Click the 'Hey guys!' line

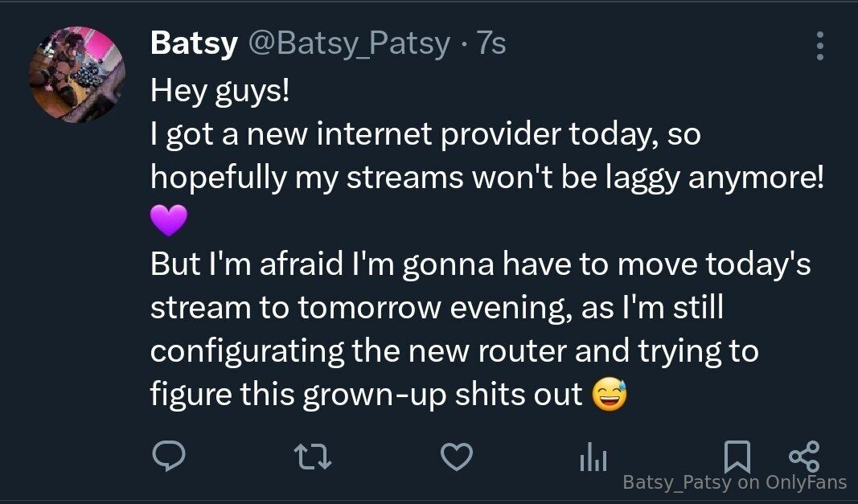coord(220,91)
